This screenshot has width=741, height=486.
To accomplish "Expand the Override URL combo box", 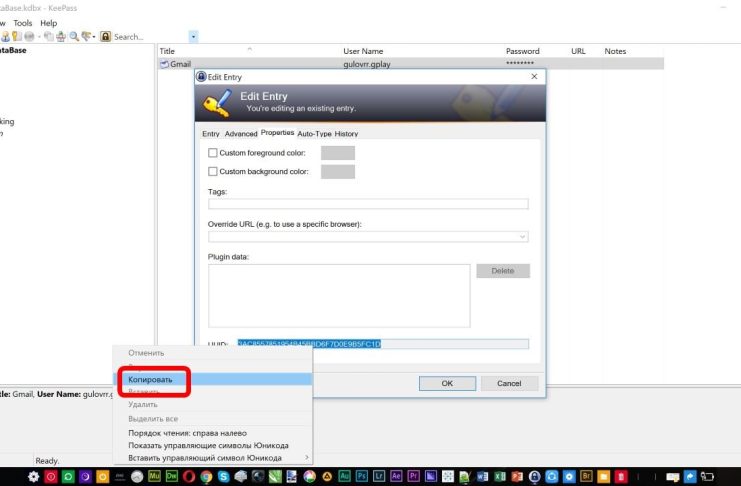I will click(x=522, y=236).
